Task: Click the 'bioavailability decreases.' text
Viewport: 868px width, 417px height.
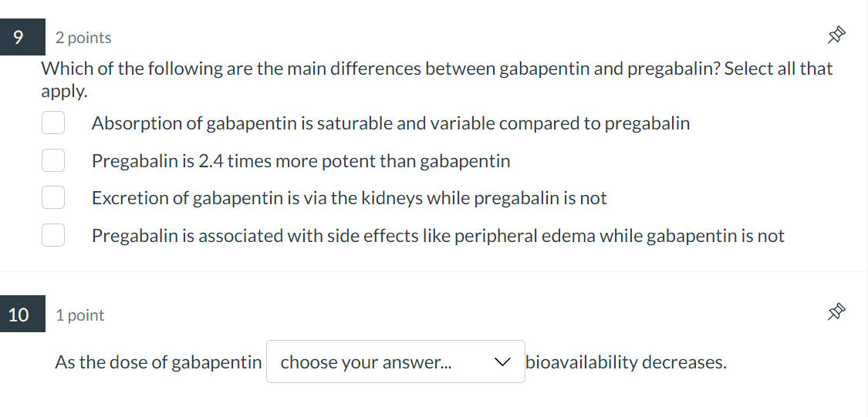Action: 626,362
